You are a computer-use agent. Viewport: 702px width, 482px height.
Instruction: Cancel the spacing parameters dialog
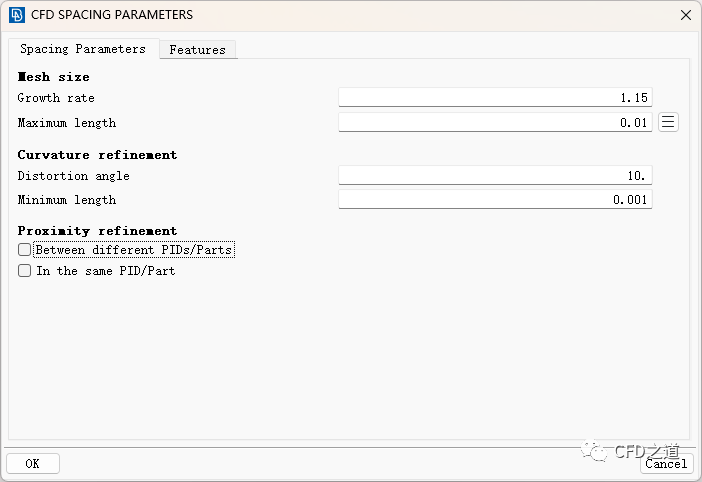(665, 463)
